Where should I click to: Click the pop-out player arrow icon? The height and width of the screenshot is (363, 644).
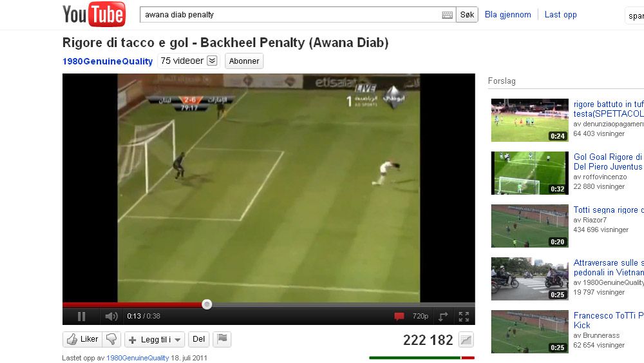[x=443, y=316]
